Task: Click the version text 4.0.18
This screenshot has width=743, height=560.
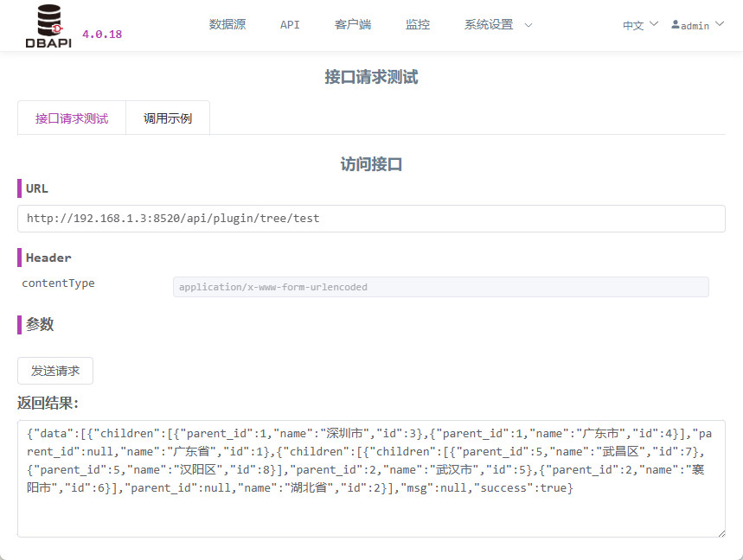Action: coord(102,34)
